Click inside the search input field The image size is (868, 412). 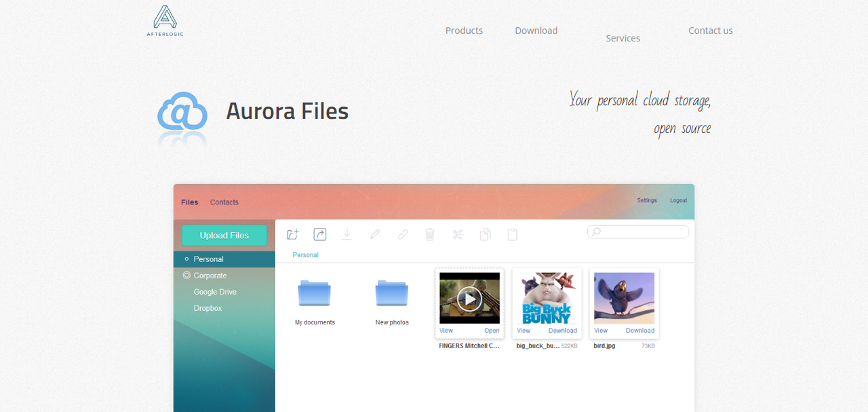point(637,232)
